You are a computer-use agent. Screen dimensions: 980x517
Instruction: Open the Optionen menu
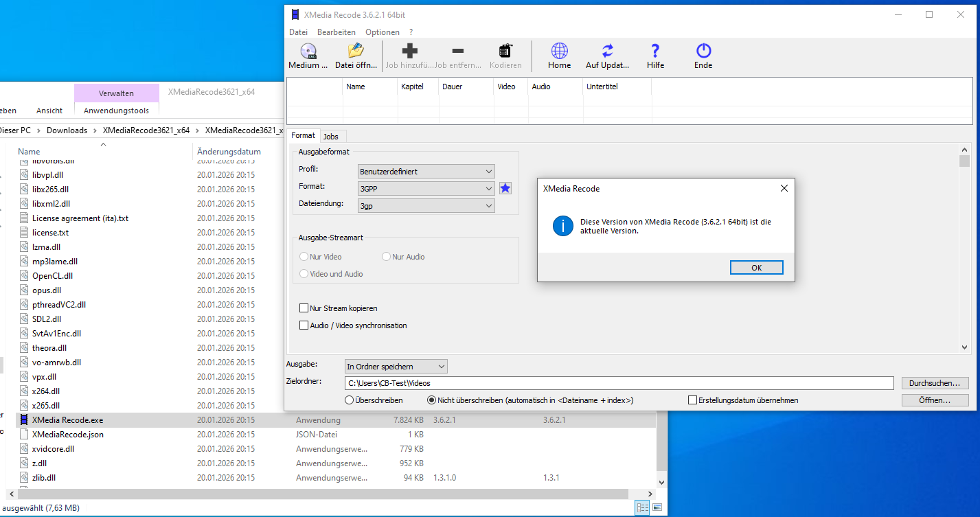383,32
